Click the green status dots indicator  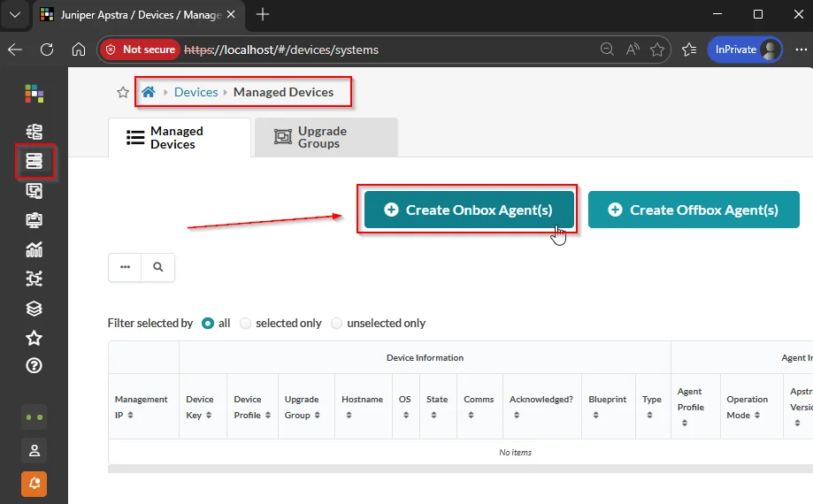(35, 417)
